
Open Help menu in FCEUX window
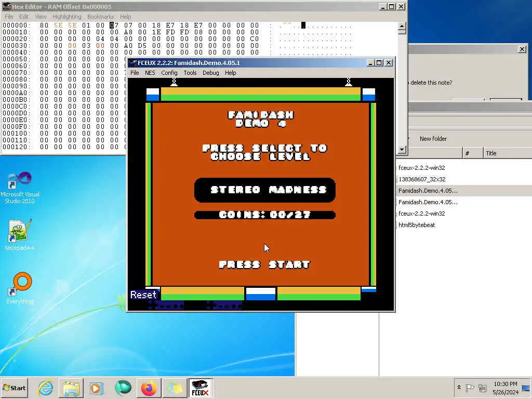coord(230,73)
